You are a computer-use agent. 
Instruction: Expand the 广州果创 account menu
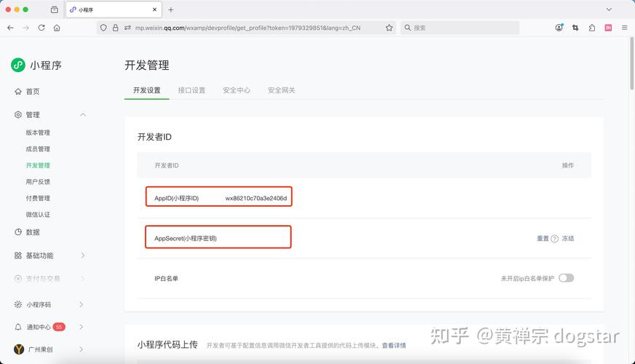pos(82,349)
